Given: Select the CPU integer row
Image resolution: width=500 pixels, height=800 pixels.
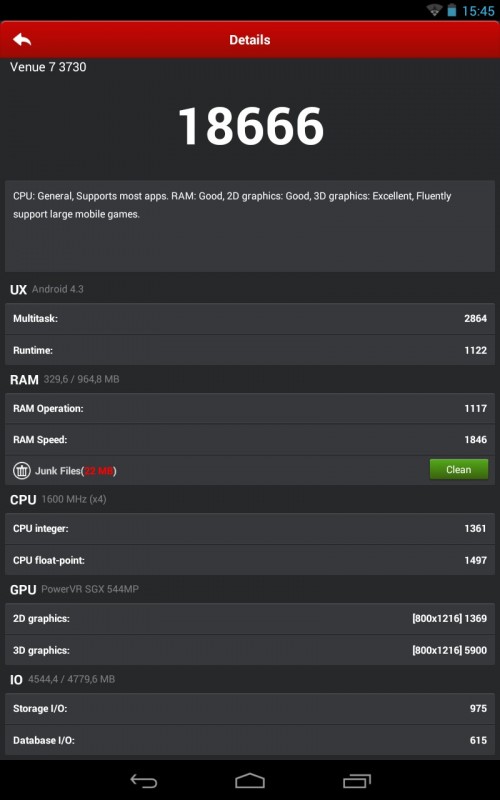Looking at the screenshot, I should click(250, 529).
